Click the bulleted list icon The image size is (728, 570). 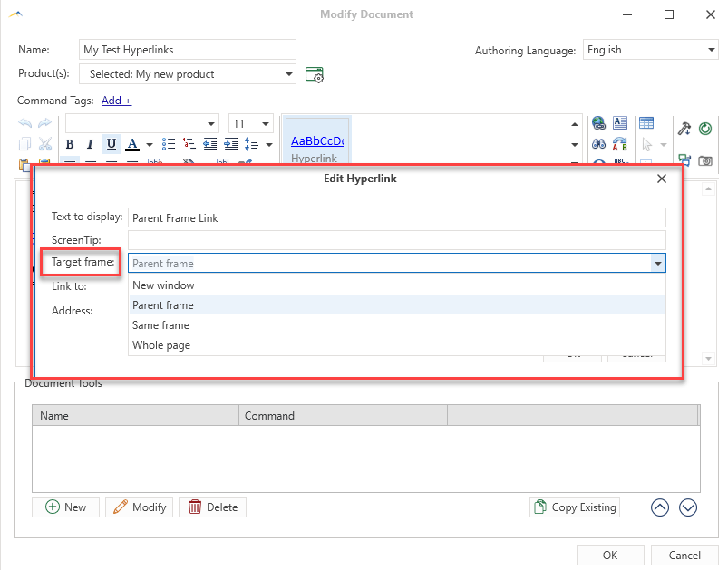[169, 144]
